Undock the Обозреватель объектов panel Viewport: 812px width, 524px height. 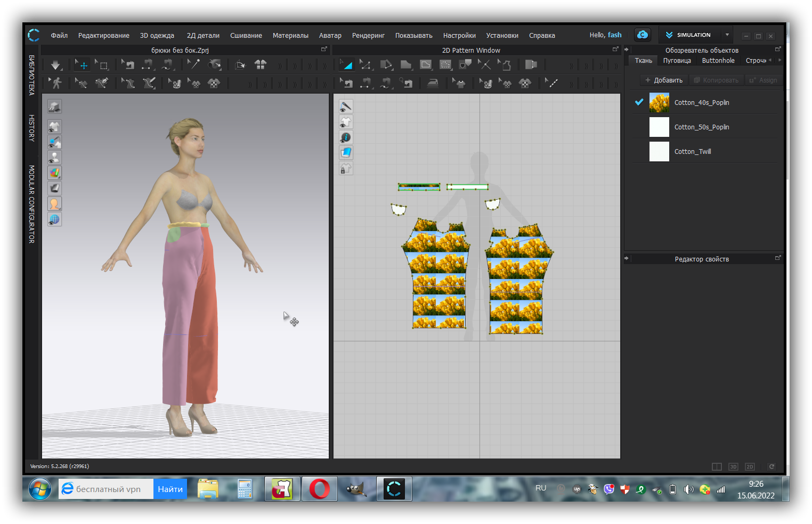coord(778,49)
